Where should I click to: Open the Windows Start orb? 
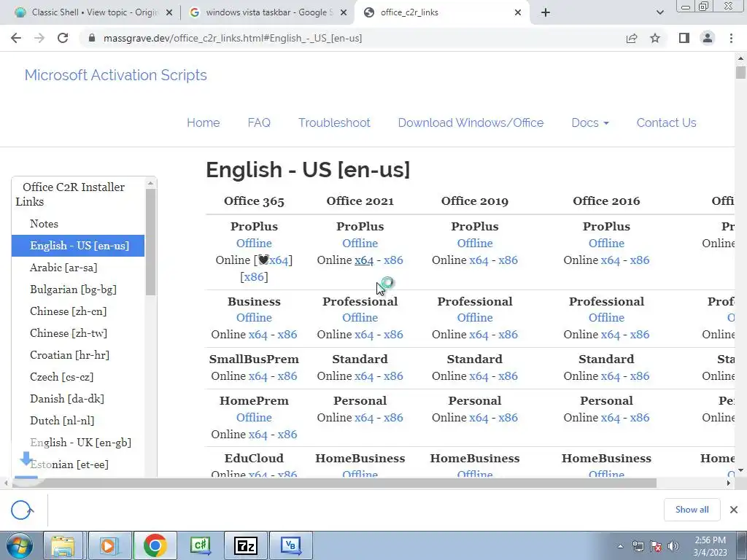pyautogui.click(x=20, y=545)
